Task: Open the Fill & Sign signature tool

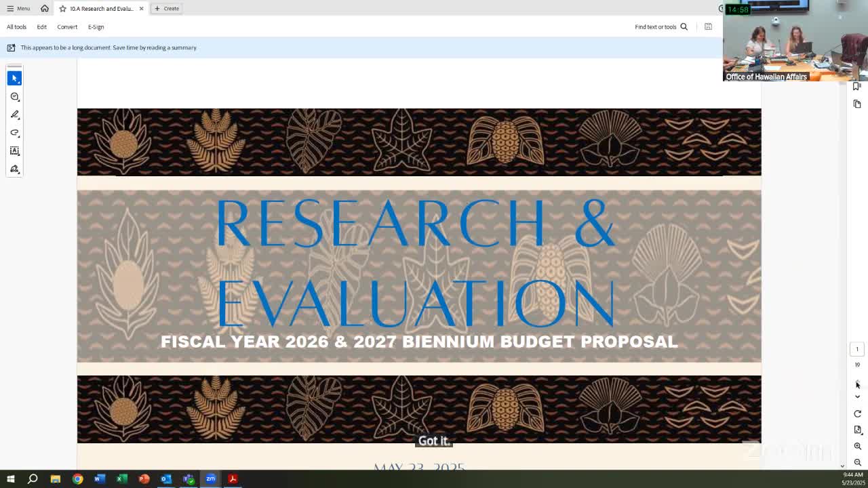Action: (x=14, y=169)
